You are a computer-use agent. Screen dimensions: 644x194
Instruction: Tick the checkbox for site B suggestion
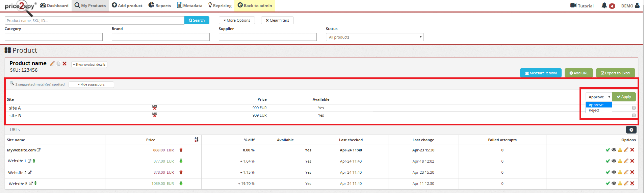pyautogui.click(x=634, y=115)
